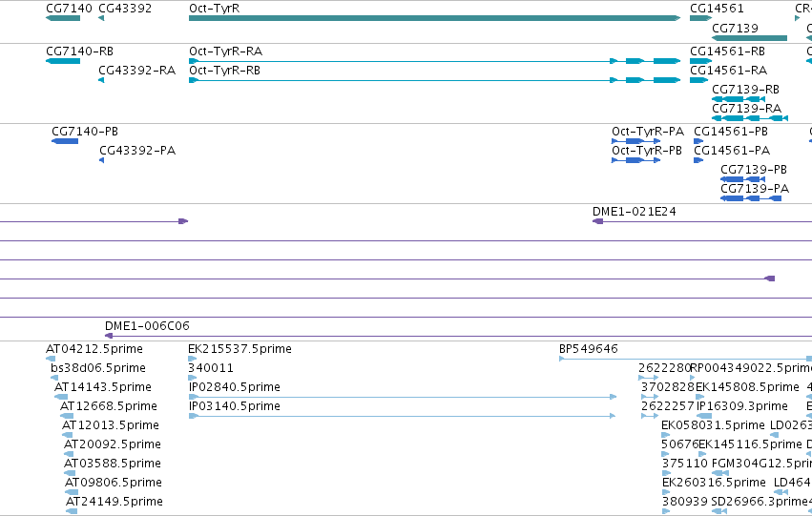This screenshot has width=812, height=516.
Task: Click the Oct-TyrR-RA transcript label
Action: pyautogui.click(x=226, y=52)
